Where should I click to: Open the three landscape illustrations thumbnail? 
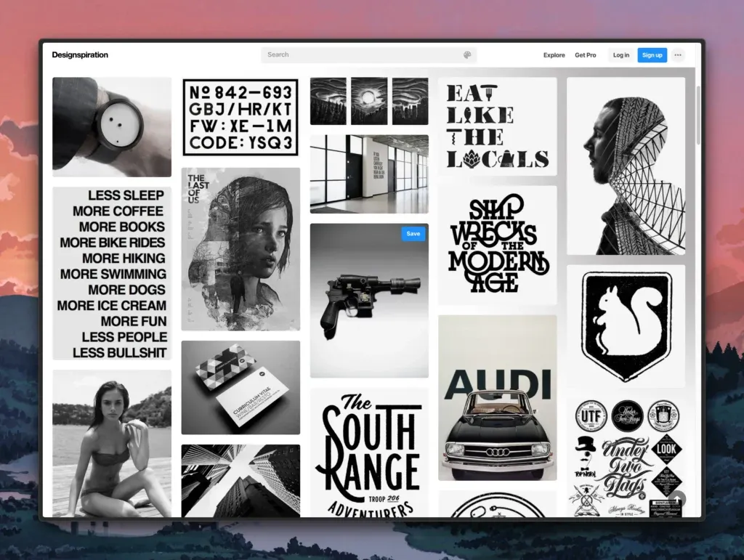(x=369, y=101)
